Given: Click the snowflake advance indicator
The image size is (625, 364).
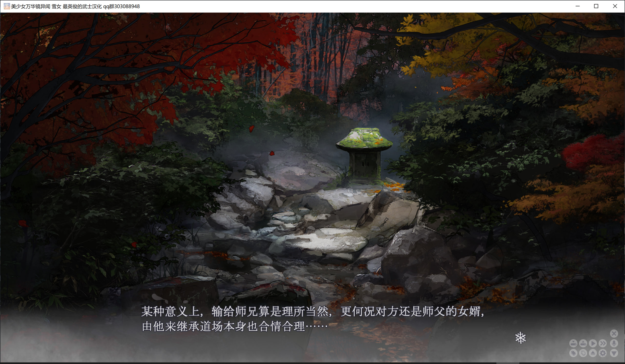Looking at the screenshot, I should tap(520, 338).
